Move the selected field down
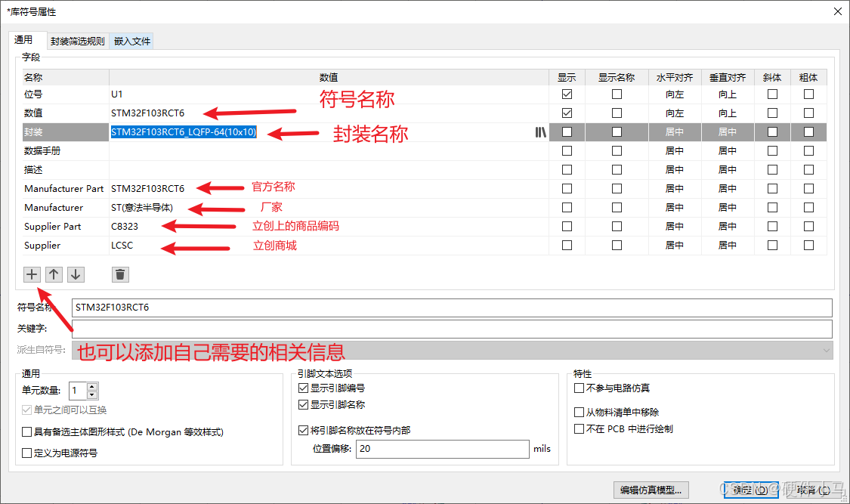850x504 pixels. coord(76,274)
